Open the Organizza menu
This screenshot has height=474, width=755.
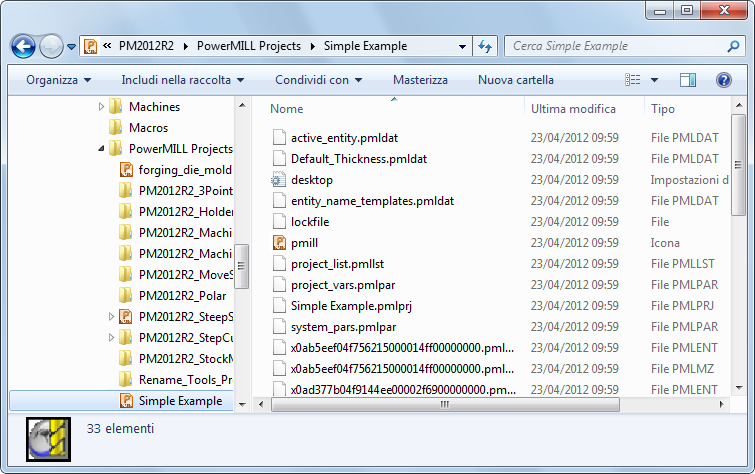point(58,80)
